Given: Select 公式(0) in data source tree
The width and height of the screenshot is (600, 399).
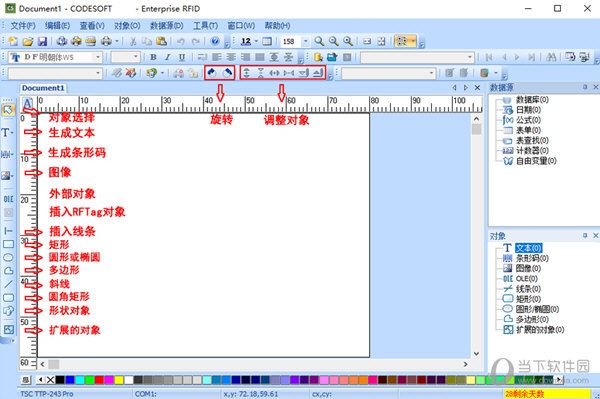Looking at the screenshot, I should (528, 120).
